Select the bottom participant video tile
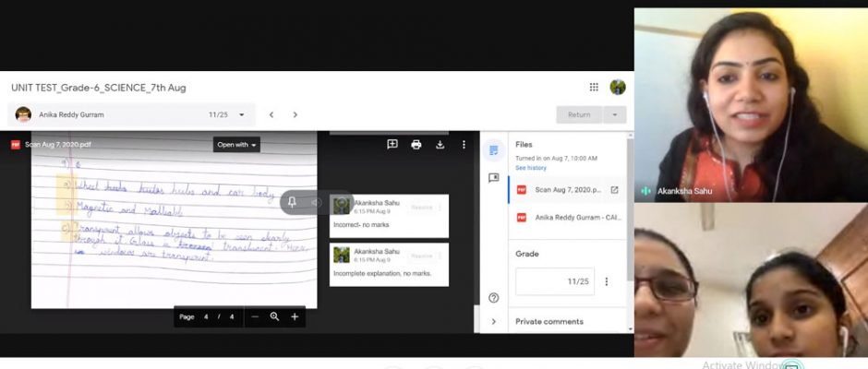This screenshot has height=369, width=868. pos(751,280)
